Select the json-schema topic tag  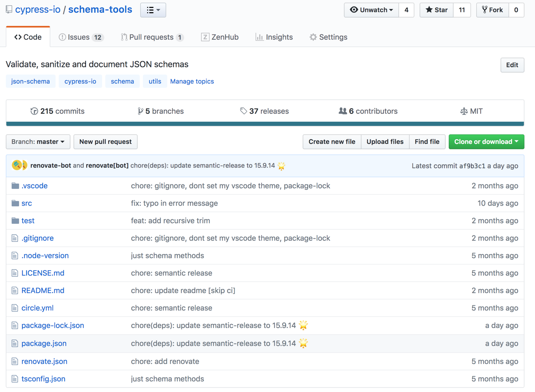pos(30,81)
